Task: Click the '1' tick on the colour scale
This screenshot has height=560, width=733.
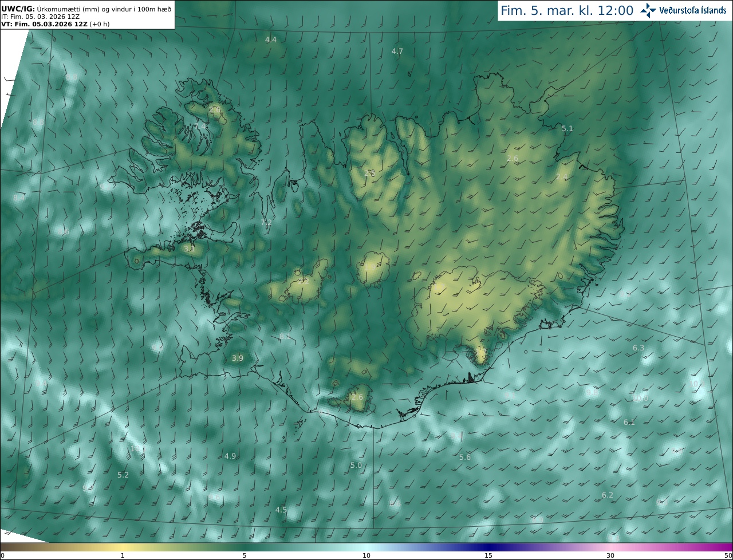Action: pyautogui.click(x=123, y=555)
